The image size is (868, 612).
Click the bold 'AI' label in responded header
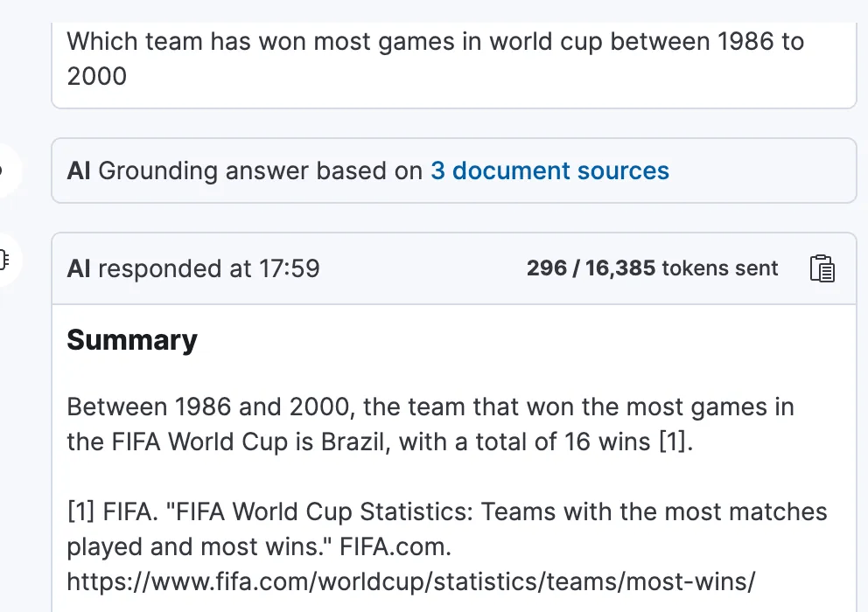79,268
